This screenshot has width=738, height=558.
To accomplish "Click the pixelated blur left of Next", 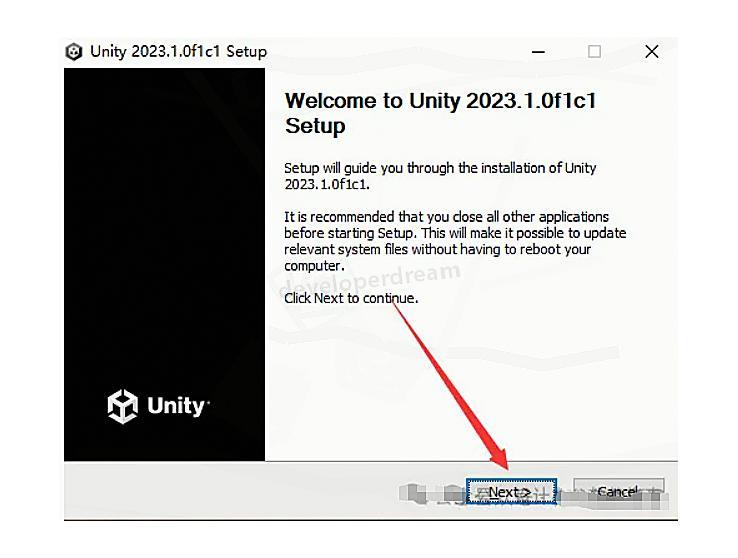I will pyautogui.click(x=431, y=493).
